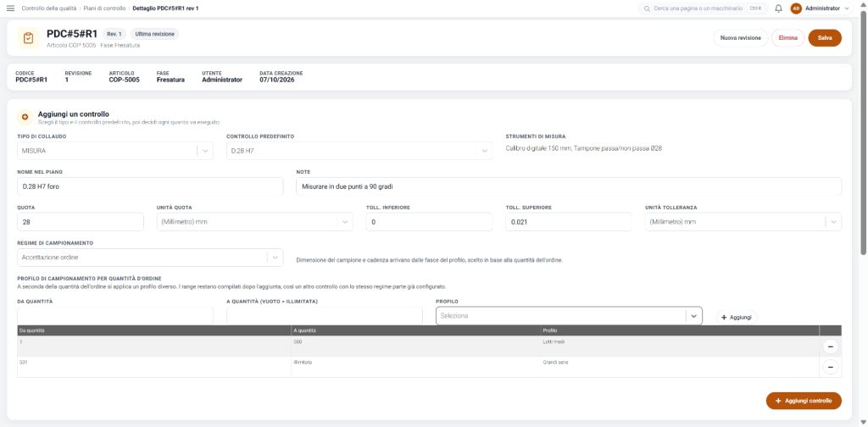
Task: Click the Da quantità input field
Action: pyautogui.click(x=115, y=316)
